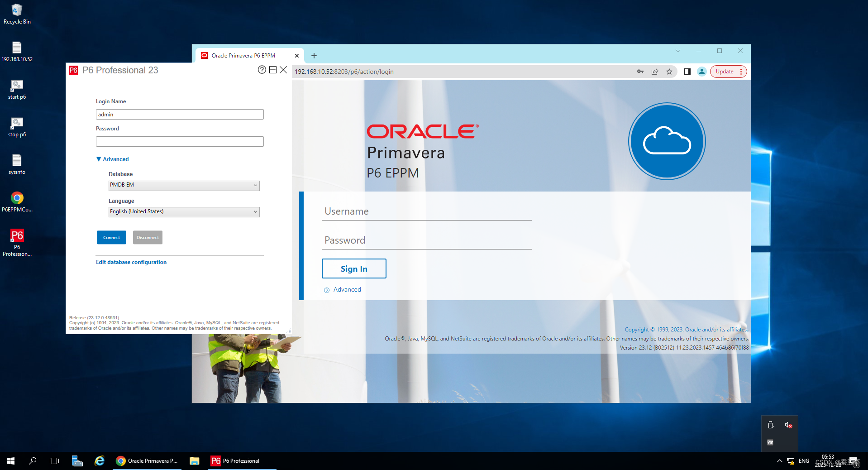Click the share page icon in Chrome

[x=655, y=72]
